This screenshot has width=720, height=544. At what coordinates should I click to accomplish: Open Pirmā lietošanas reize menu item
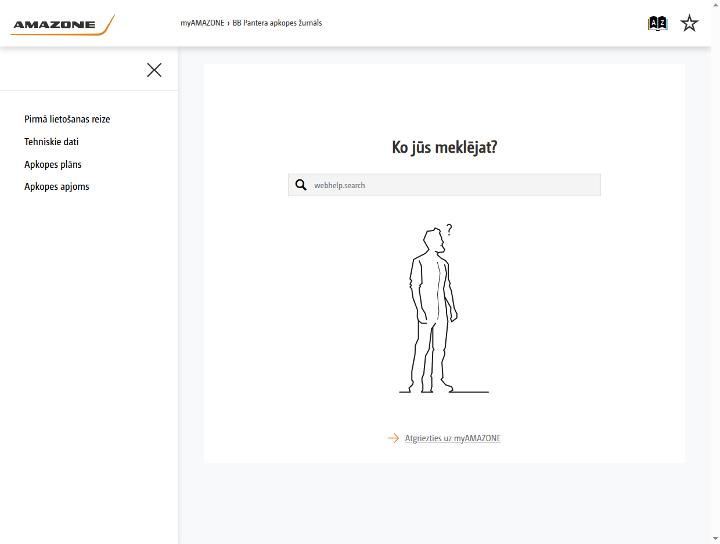[x=67, y=119]
